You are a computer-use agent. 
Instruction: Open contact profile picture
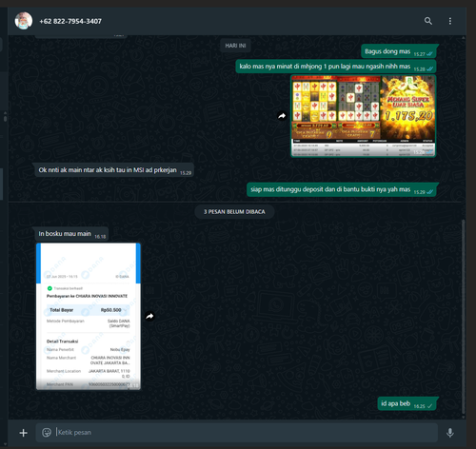[24, 21]
